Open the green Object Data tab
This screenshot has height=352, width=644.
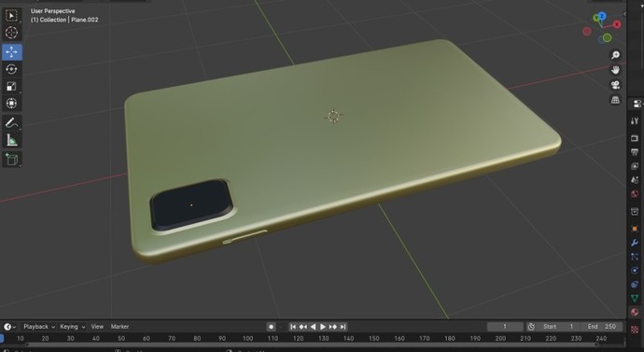(635, 298)
